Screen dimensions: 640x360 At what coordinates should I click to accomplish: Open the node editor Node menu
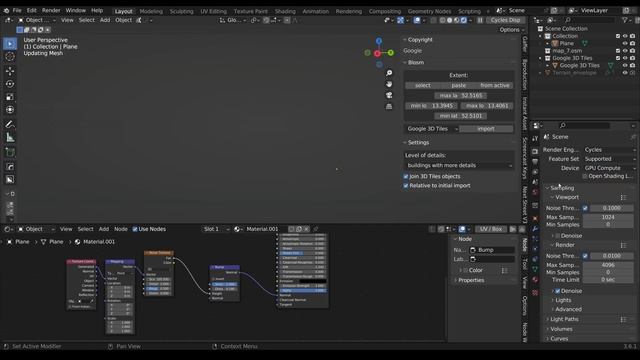[120, 229]
